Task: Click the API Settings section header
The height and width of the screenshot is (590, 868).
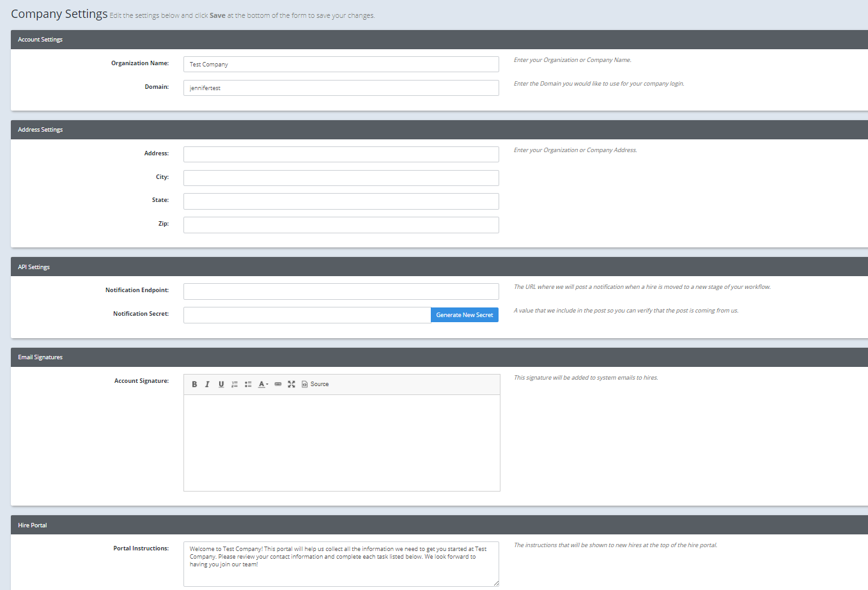Action: point(439,267)
